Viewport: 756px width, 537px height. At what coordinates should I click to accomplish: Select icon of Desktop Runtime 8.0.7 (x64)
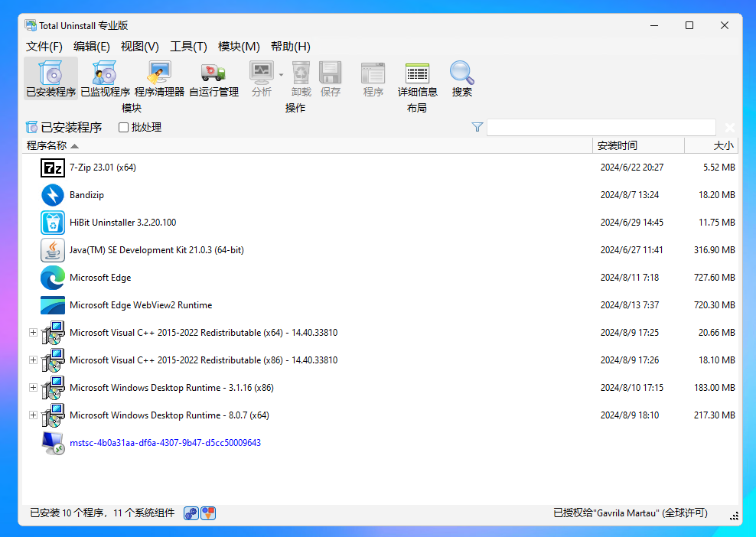[53, 415]
